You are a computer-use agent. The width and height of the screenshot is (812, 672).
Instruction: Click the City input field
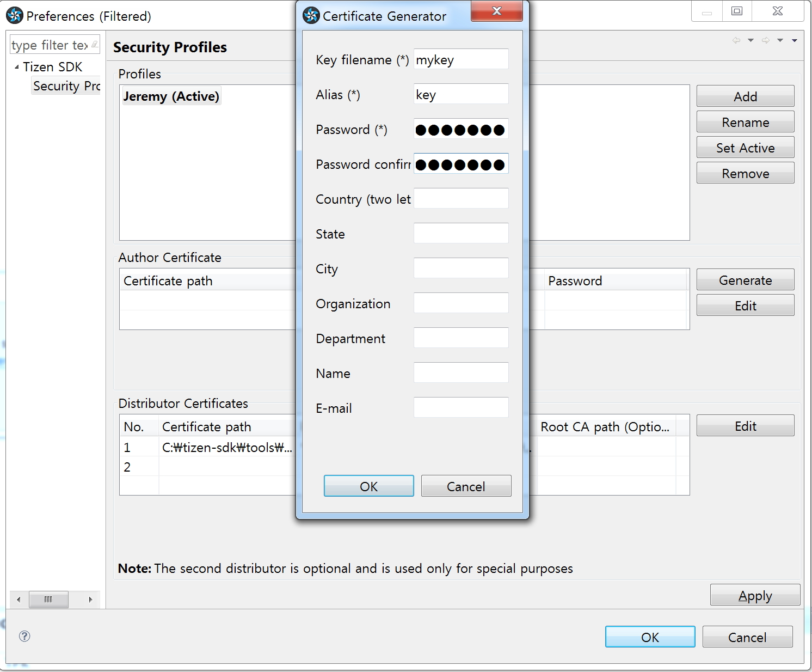(x=461, y=268)
